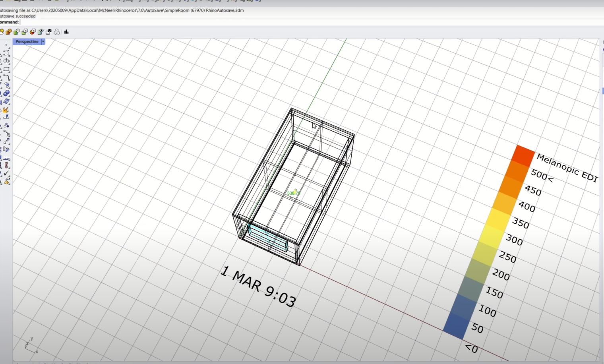The width and height of the screenshot is (604, 364).
Task: Click the 'Autosave succeeded' history line
Action: [x=17, y=16]
